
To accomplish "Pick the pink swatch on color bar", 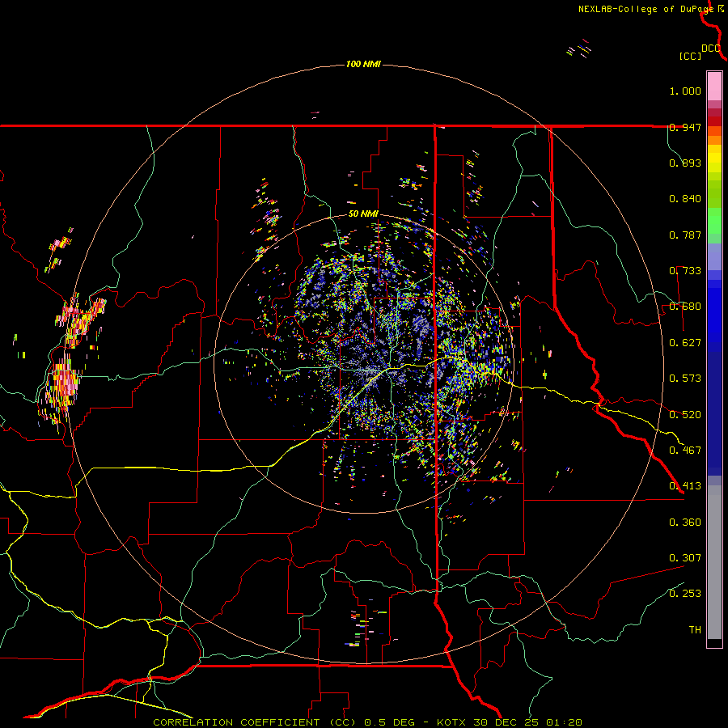I will [714, 86].
